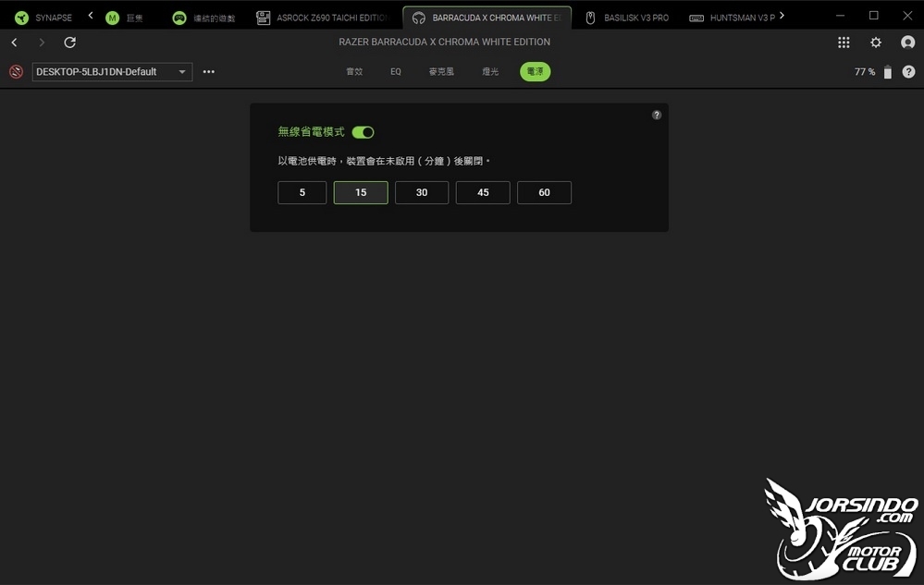Click the power panel help question mark

coord(657,115)
